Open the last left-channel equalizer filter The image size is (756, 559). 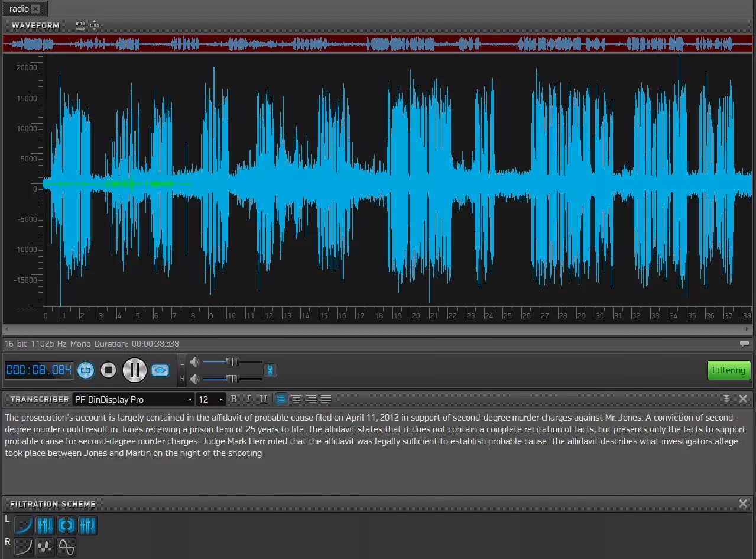(87, 525)
